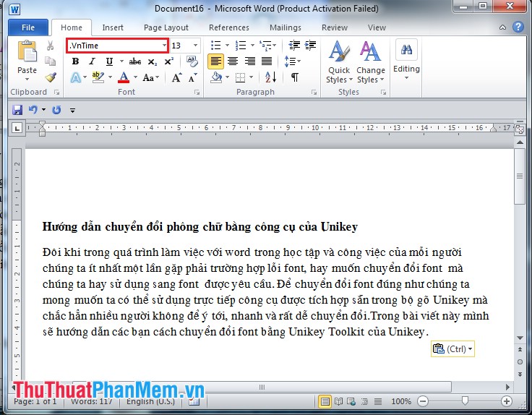Zoom out with the minus button
Image resolution: width=532 pixels, height=415 pixels.
[423, 401]
